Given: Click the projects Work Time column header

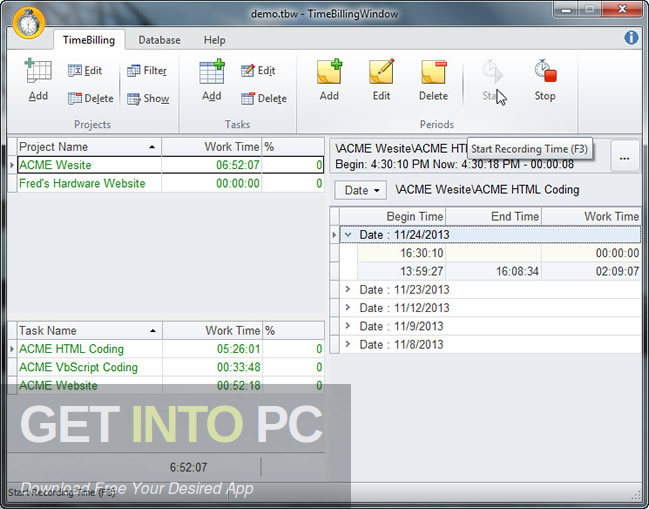Looking at the screenshot, I should tap(212, 147).
